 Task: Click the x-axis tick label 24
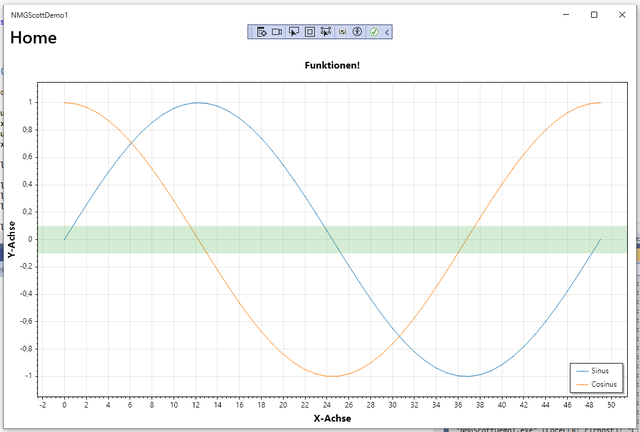[x=327, y=405]
